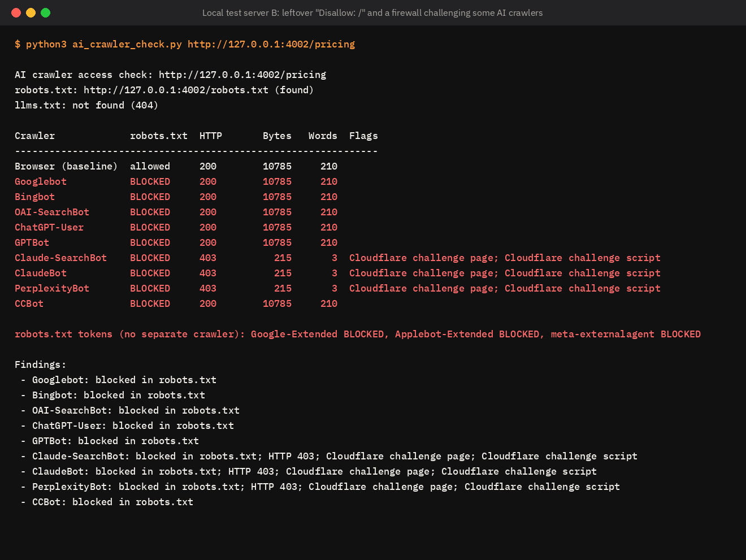Click the 'Words' column header
The height and width of the screenshot is (560, 746).
(x=323, y=136)
